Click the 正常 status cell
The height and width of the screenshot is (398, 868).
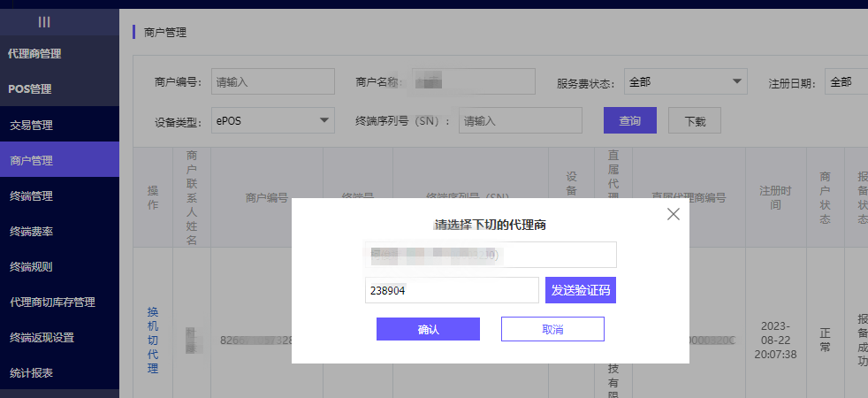pos(825,340)
